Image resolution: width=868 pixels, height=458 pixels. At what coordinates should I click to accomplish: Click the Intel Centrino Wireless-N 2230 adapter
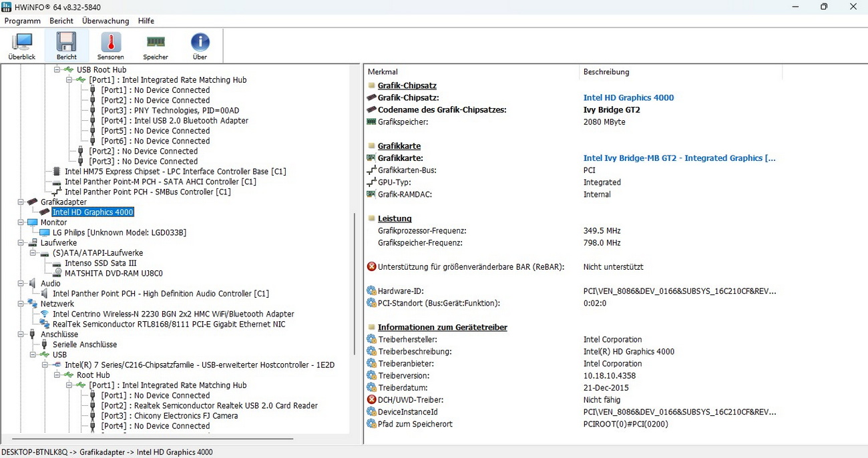[173, 314]
